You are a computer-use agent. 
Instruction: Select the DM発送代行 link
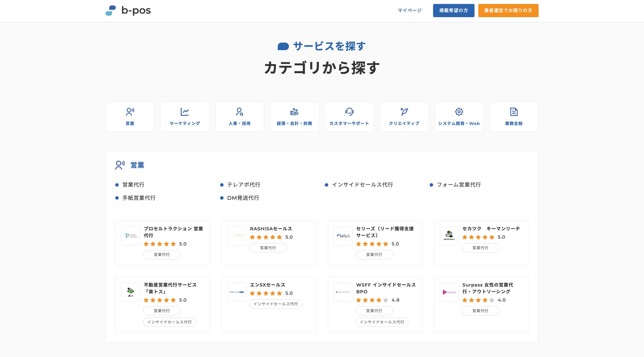point(243,198)
